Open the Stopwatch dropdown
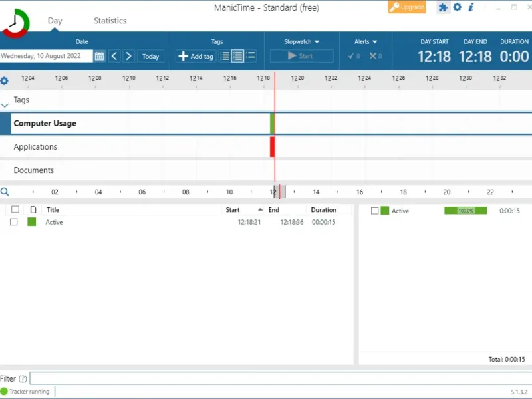This screenshot has width=532, height=399. pos(301,41)
